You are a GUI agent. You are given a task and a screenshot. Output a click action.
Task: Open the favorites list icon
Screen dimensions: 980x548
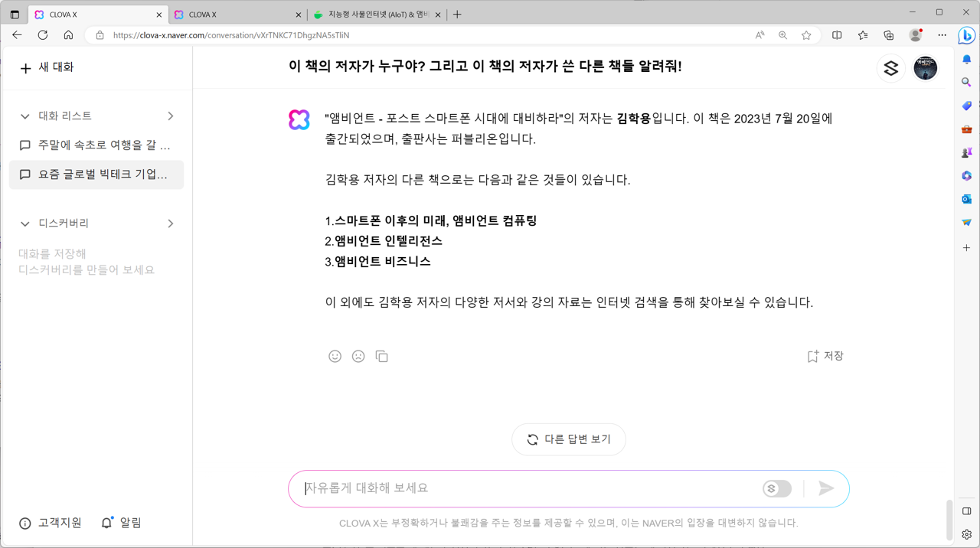pyautogui.click(x=863, y=35)
